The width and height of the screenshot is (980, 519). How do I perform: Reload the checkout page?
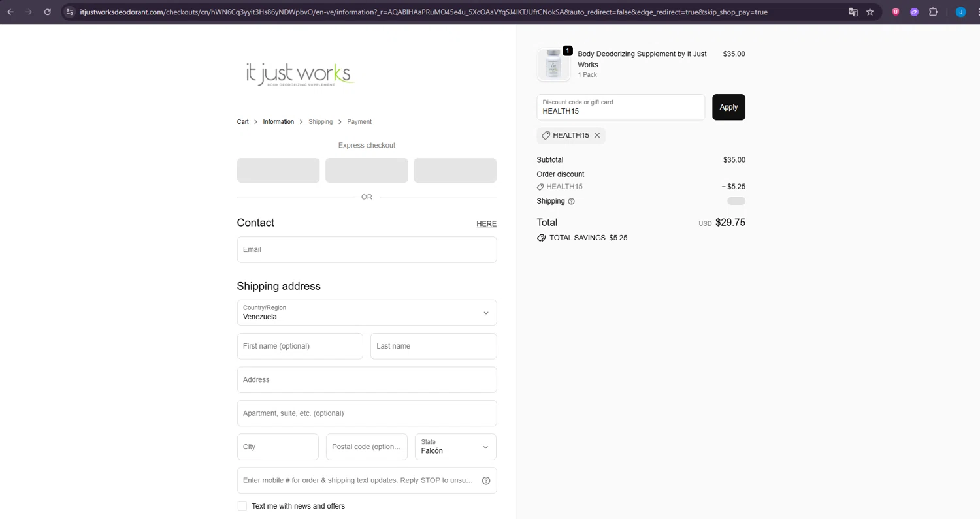point(48,12)
